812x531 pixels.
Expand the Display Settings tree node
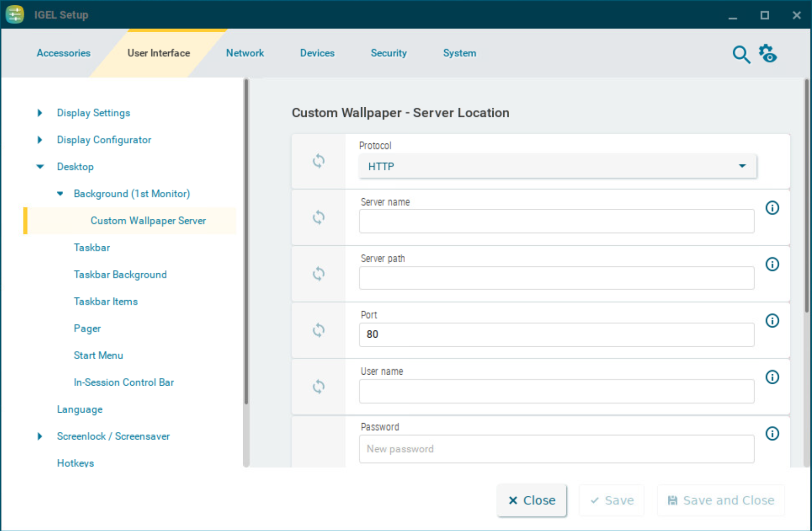point(40,113)
